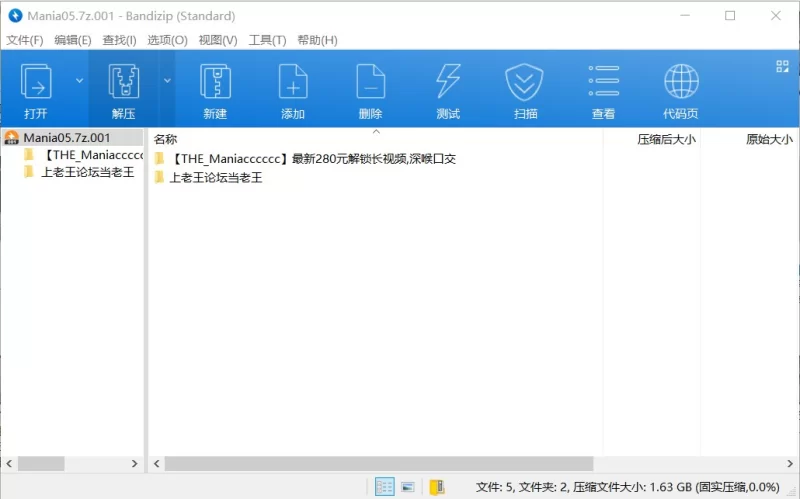Screen dimensions: 800x499
Task: Click the archive info icon in status bar
Action: point(437,487)
